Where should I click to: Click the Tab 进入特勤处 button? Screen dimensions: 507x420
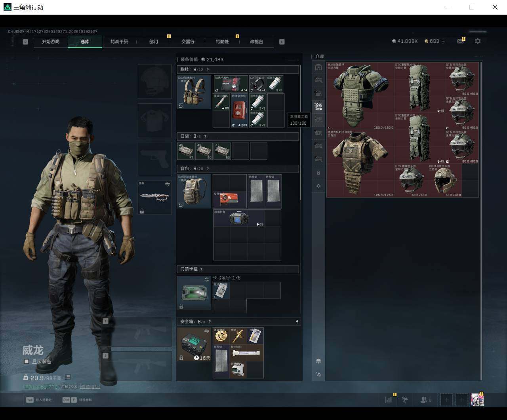click(39, 400)
